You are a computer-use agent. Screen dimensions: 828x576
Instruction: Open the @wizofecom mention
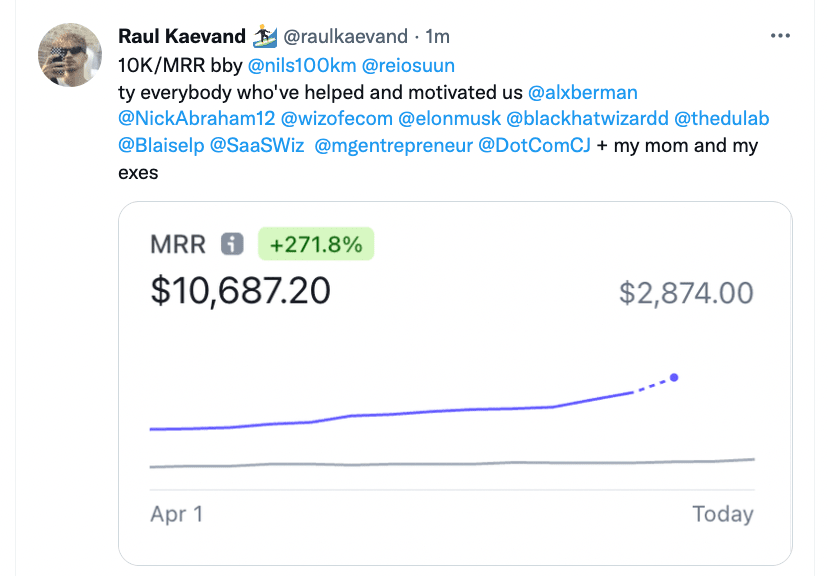(335, 119)
